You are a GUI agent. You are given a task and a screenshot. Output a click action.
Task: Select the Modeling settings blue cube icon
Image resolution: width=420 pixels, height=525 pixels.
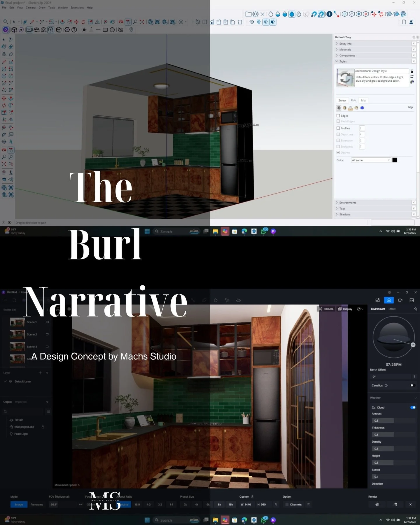click(x=362, y=108)
